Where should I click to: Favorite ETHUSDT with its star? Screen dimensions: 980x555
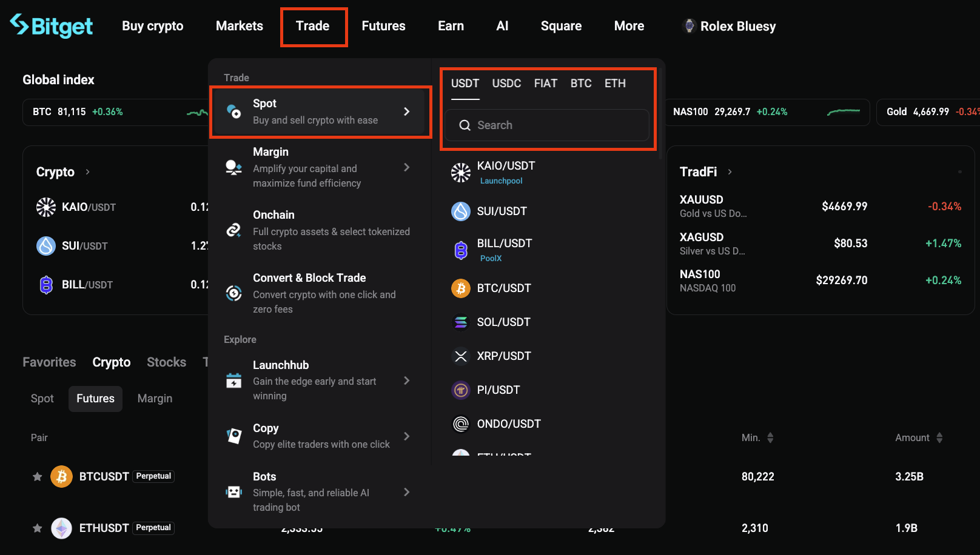(x=38, y=528)
